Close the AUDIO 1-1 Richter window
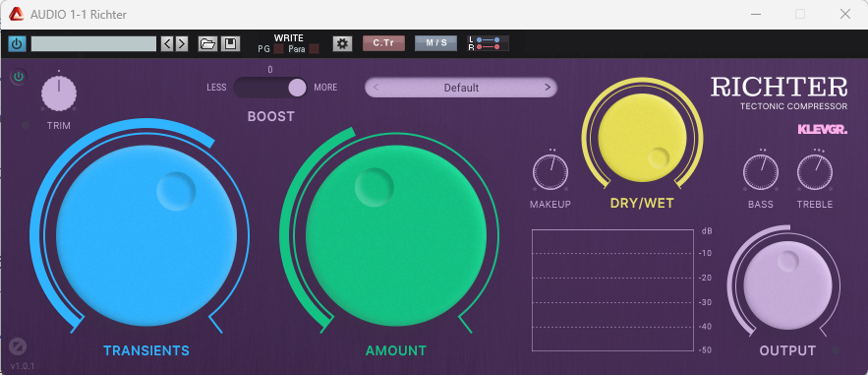This screenshot has width=868, height=375. 844,15
